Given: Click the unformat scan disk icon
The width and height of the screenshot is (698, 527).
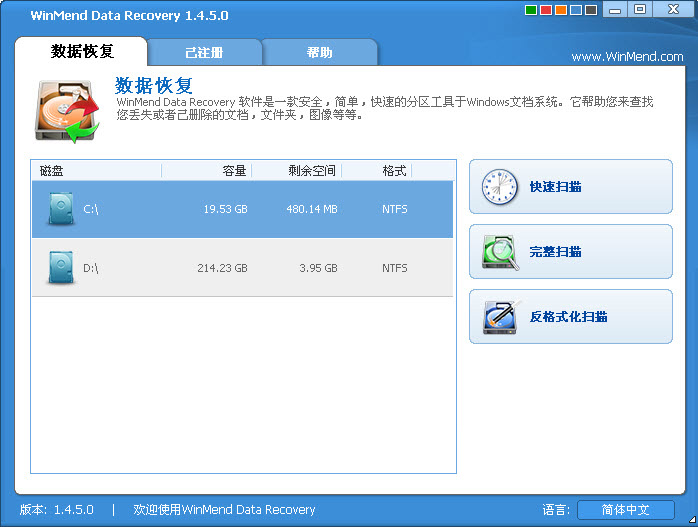Looking at the screenshot, I should [x=499, y=317].
